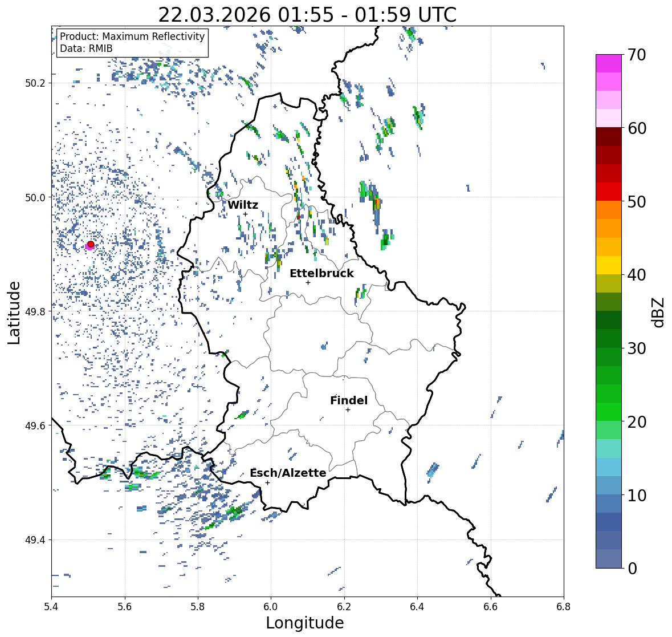672x637 pixels.
Task: Click the 6.0 longitude tick label
Action: tap(271, 607)
